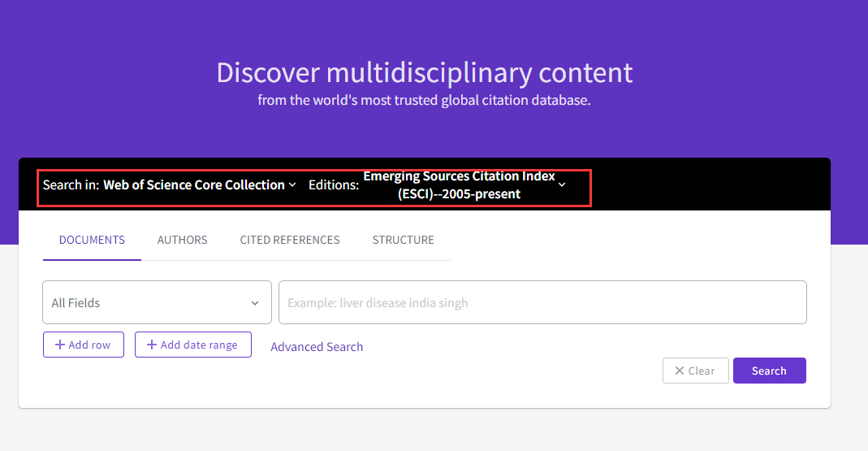Switch to the Documents tab

(x=92, y=240)
